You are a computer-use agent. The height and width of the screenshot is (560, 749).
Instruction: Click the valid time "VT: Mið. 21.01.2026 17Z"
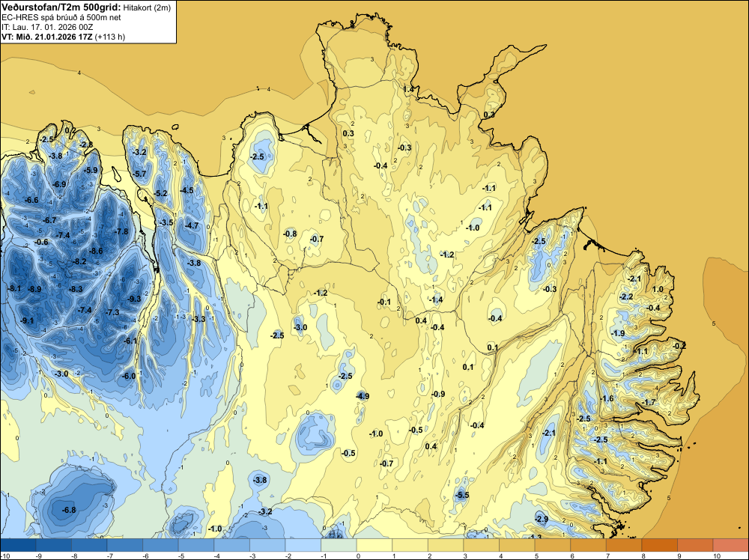(x=46, y=37)
